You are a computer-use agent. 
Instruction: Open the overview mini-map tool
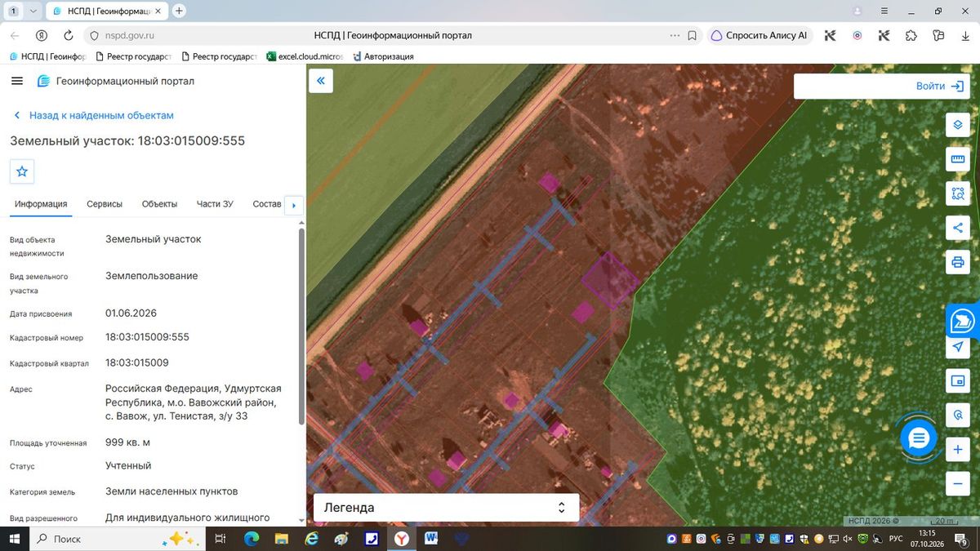click(x=958, y=380)
